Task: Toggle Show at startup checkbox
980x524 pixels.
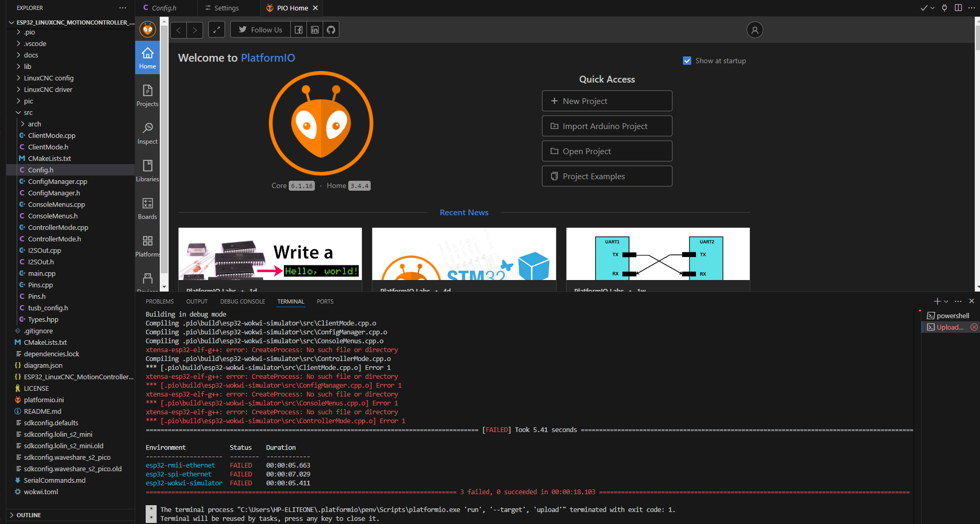Action: (x=687, y=61)
